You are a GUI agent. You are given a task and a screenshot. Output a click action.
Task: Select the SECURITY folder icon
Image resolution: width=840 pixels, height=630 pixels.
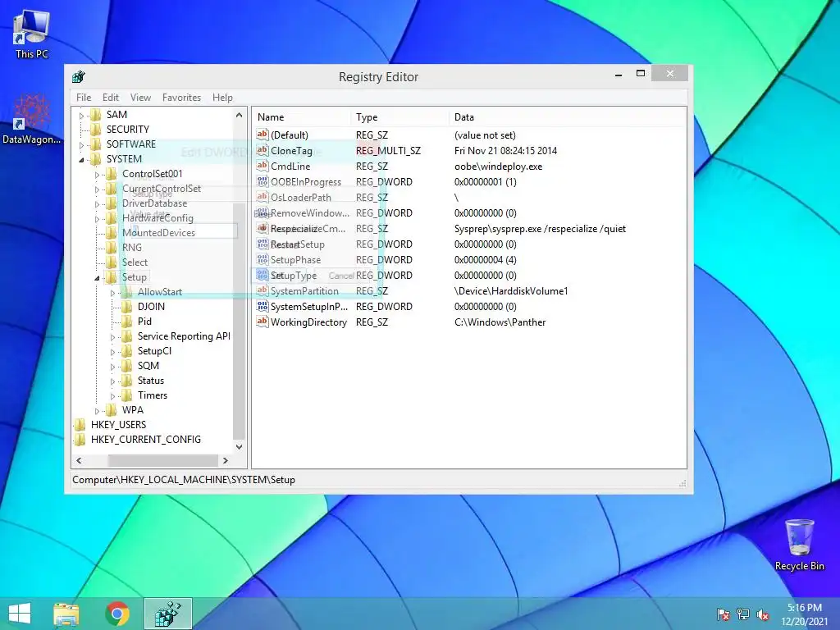click(96, 129)
